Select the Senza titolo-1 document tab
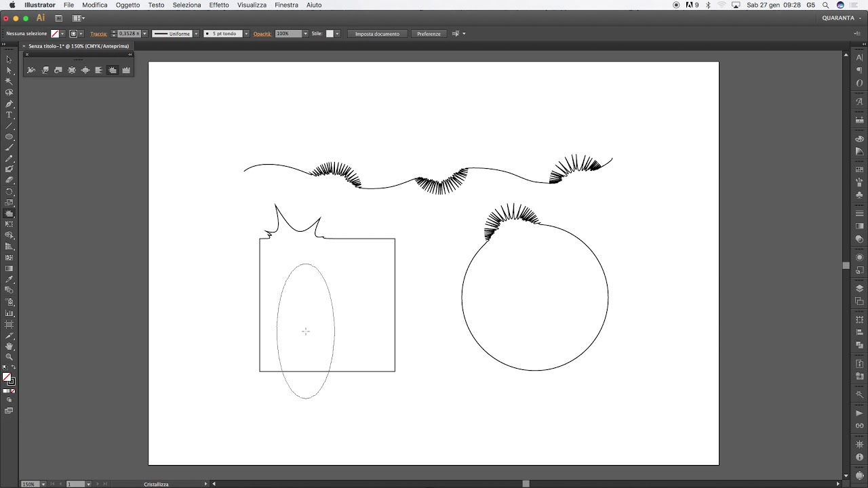This screenshot has height=488, width=868. click(79, 46)
